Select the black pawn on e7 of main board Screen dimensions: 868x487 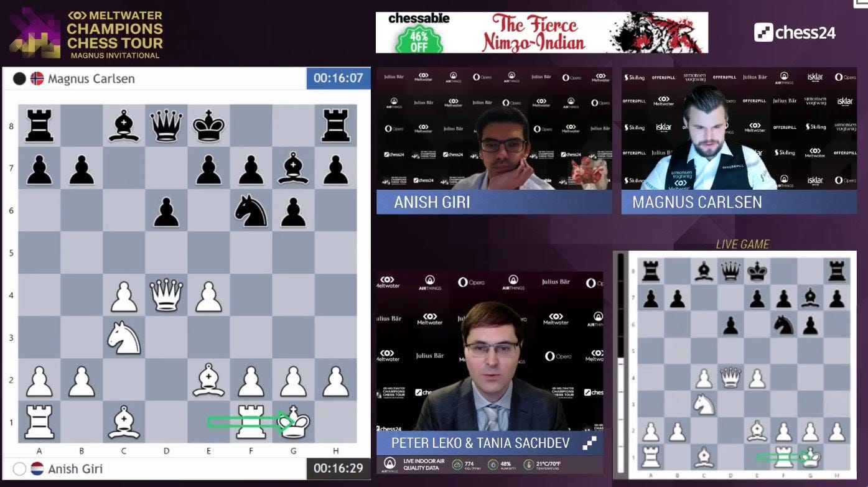coord(208,169)
